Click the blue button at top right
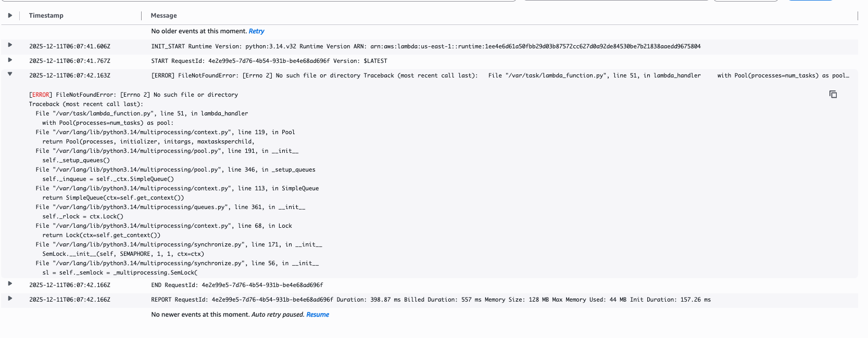 coord(810,2)
